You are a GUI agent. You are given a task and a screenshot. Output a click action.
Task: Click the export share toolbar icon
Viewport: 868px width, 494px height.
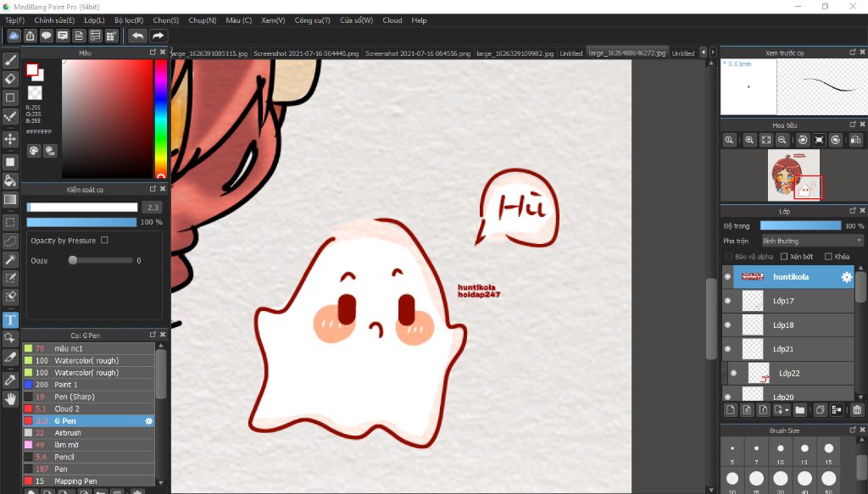pos(30,36)
